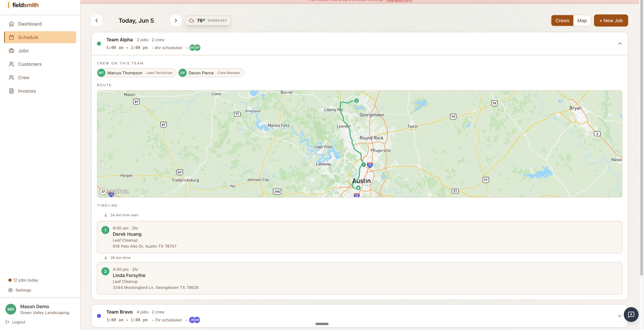Click the Crew people icon
This screenshot has width=644, height=330.
(11, 78)
